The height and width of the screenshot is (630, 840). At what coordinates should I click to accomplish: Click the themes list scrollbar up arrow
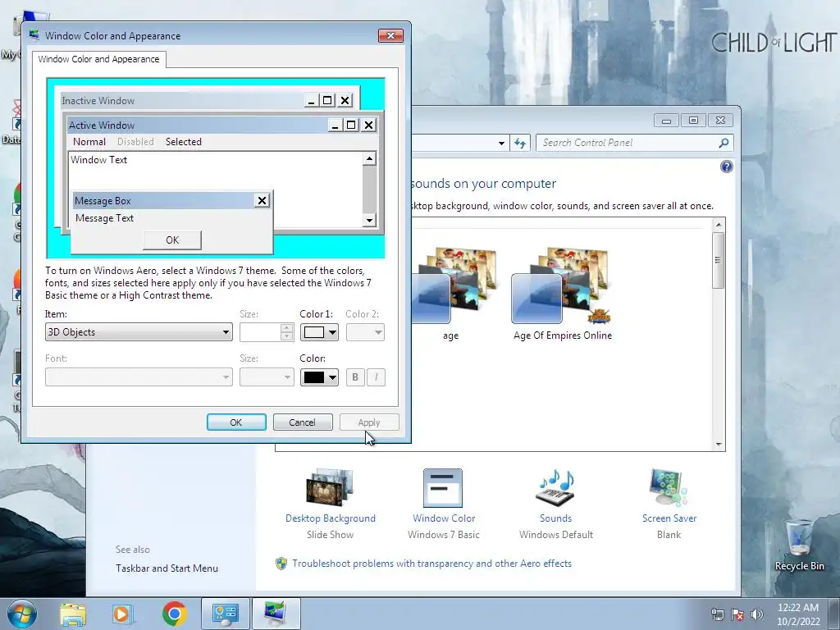point(719,224)
